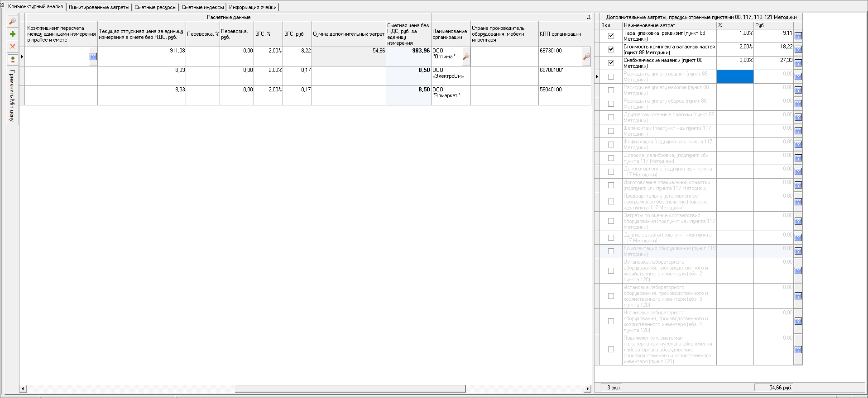Open the Информация ячейки tab
The width and height of the screenshot is (868, 398).
tap(252, 7)
